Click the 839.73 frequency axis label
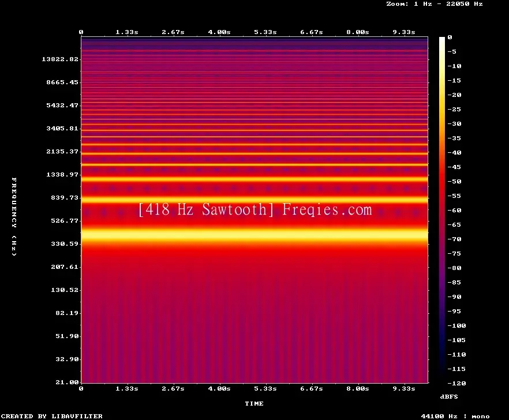The image size is (509, 420). coord(65,197)
